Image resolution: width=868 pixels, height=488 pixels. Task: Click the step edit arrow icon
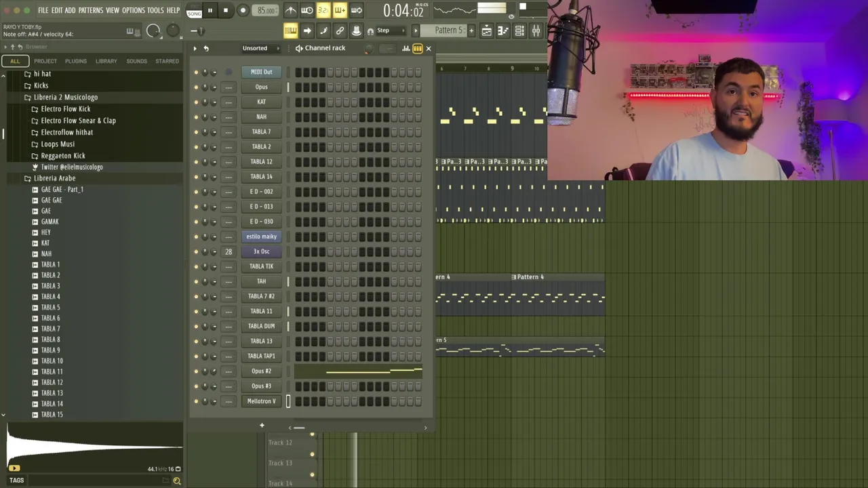click(x=307, y=30)
